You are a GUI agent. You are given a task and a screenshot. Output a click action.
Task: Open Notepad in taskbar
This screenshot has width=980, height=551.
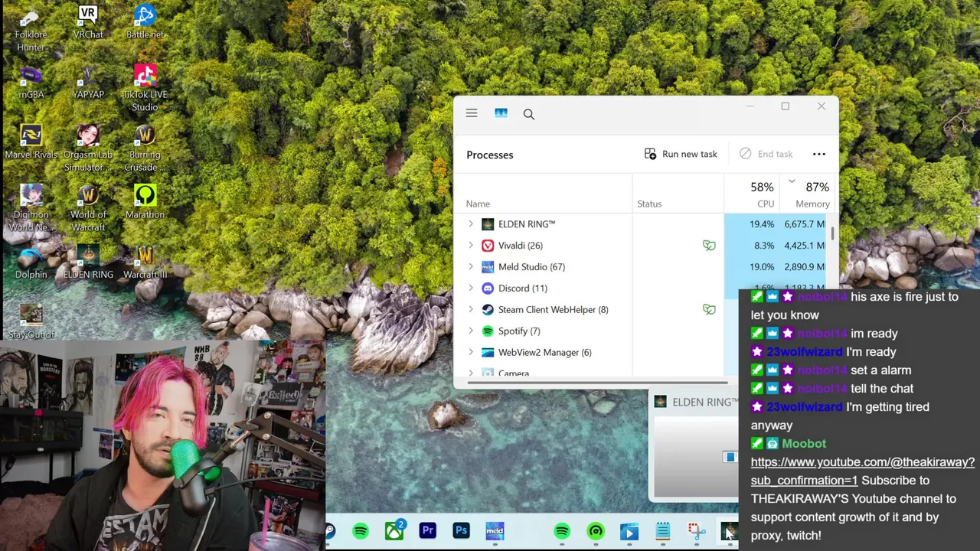tap(662, 531)
